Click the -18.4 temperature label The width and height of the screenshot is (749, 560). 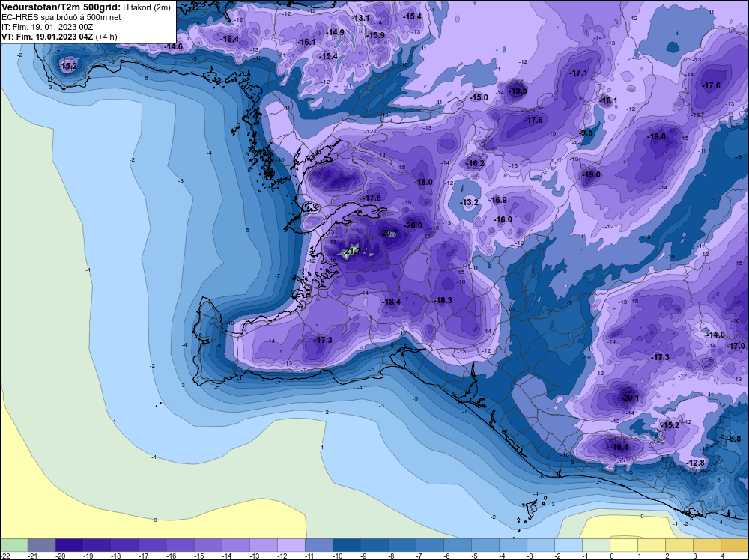tap(392, 302)
